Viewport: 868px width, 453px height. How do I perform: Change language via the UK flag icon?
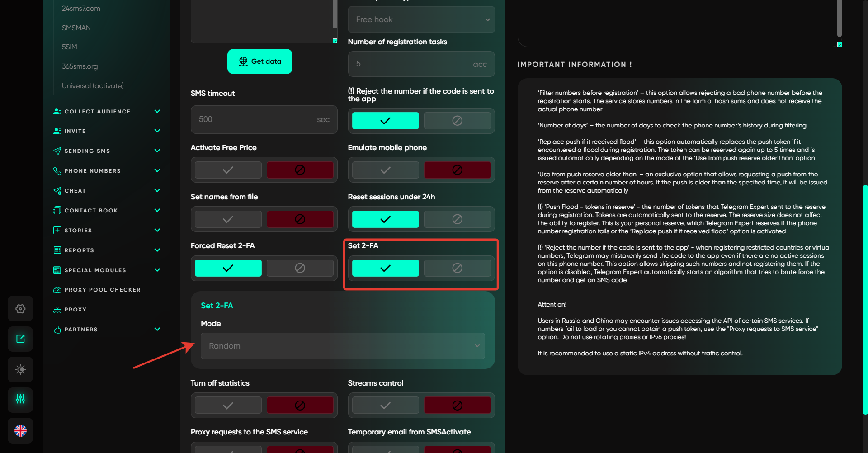tap(20, 431)
